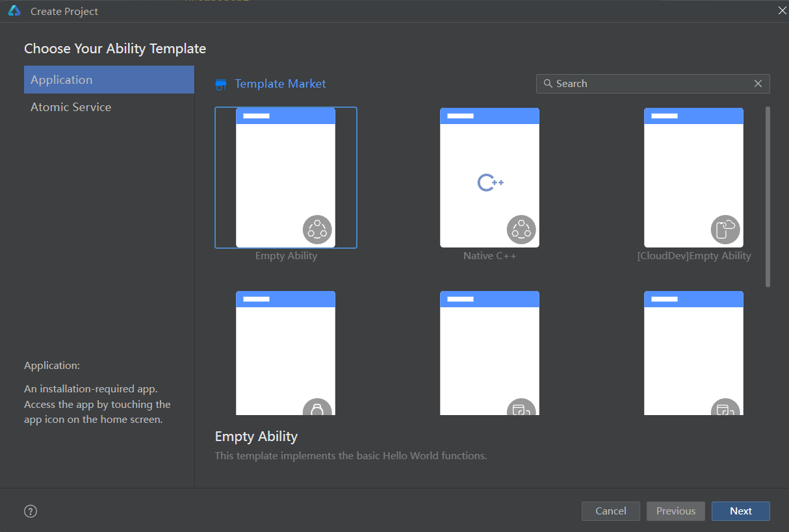
Task: Click the search magnifier icon
Action: 548,84
